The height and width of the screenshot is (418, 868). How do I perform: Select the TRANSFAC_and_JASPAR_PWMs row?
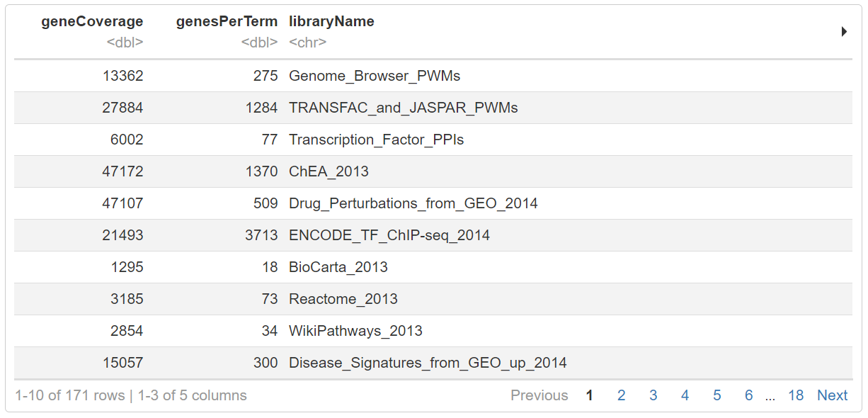pyautogui.click(x=403, y=108)
